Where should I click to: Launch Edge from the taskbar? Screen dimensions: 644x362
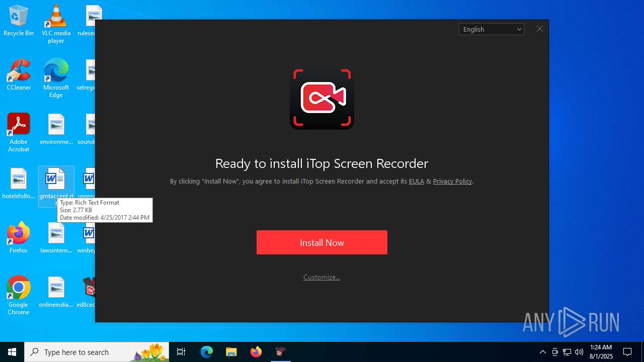[207, 352]
